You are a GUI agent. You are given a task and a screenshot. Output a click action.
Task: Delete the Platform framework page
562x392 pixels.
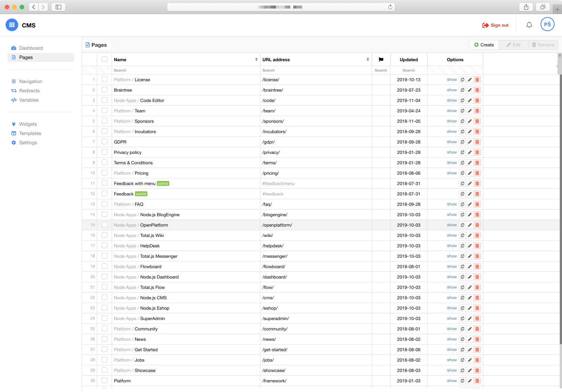[477, 381]
